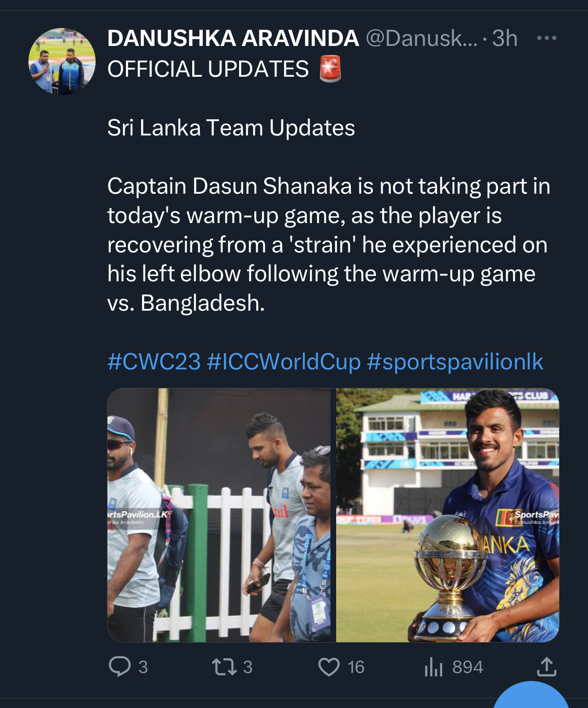This screenshot has width=588, height=708.
Task: View tweet analytics bar chart icon
Action: (433, 667)
